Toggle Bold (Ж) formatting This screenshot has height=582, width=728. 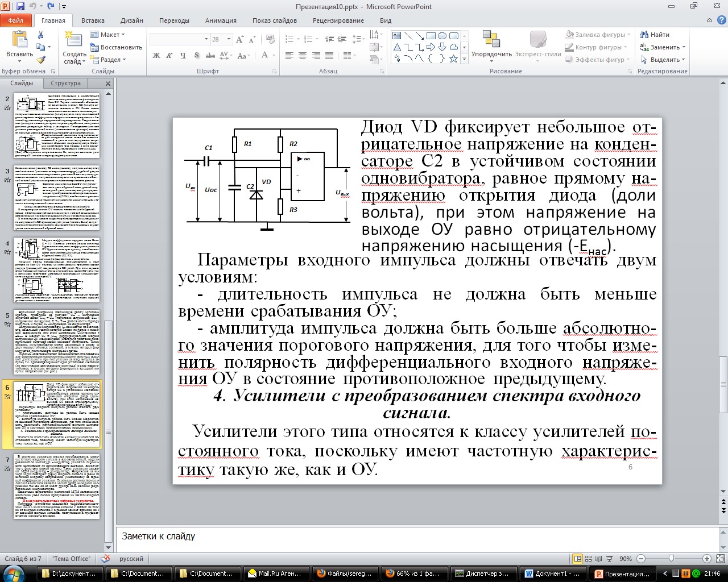tap(156, 56)
